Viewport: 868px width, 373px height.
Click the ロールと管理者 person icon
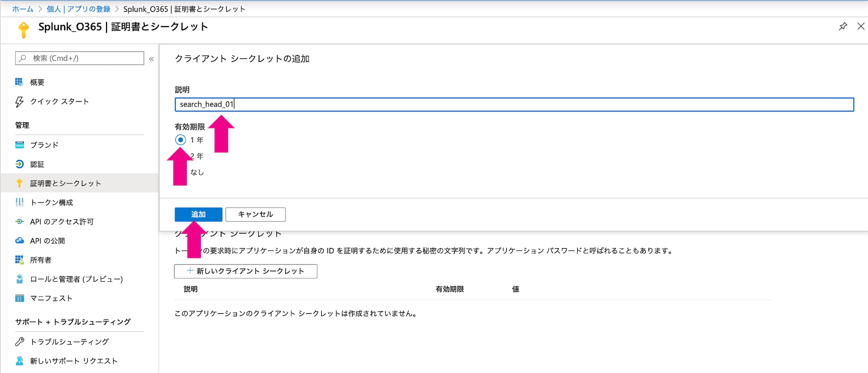19,279
